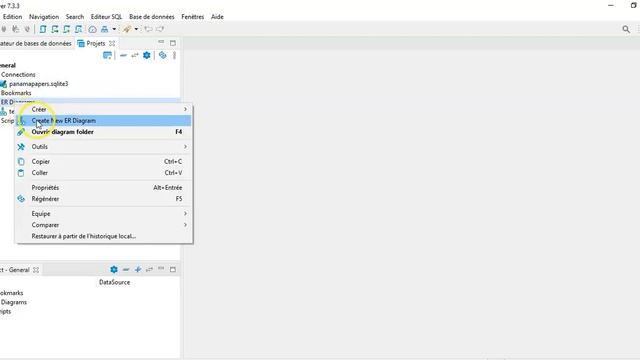Click the Ouvrir diagram folder pencil icon
Image resolution: width=640 pixels, height=360 pixels.
tap(21, 132)
